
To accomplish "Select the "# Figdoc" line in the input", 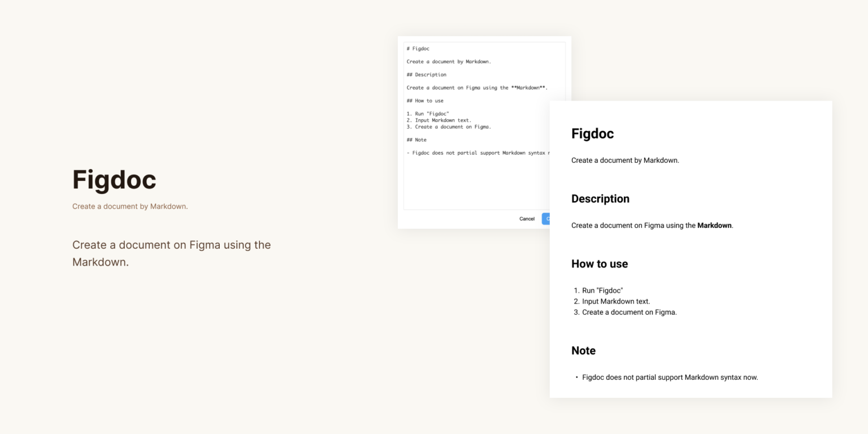I will coord(418,48).
